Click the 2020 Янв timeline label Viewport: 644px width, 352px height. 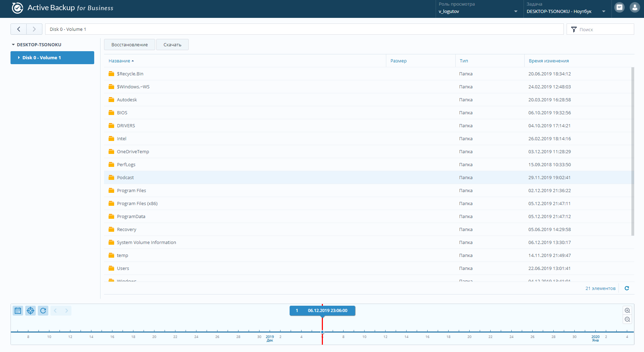tap(595, 338)
